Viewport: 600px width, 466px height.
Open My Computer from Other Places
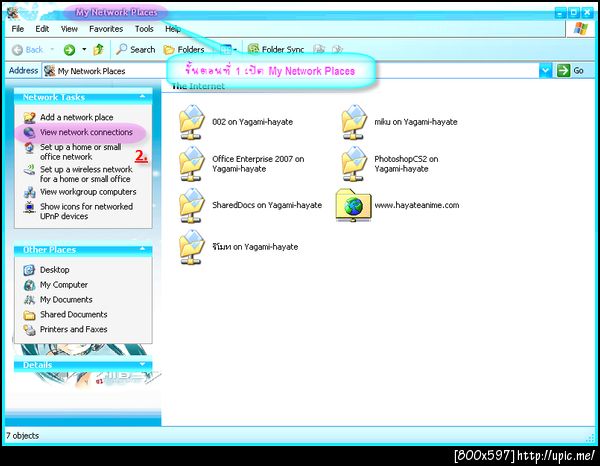[64, 285]
